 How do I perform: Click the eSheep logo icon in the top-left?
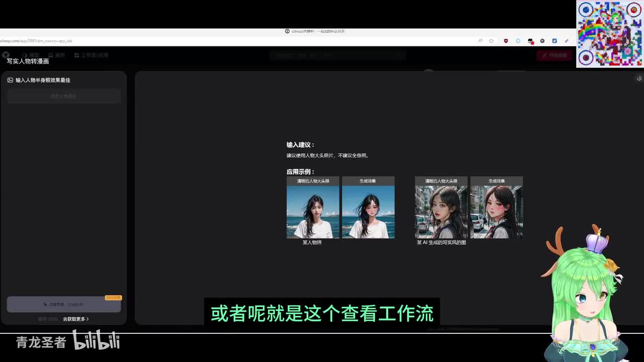pyautogui.click(x=6, y=55)
